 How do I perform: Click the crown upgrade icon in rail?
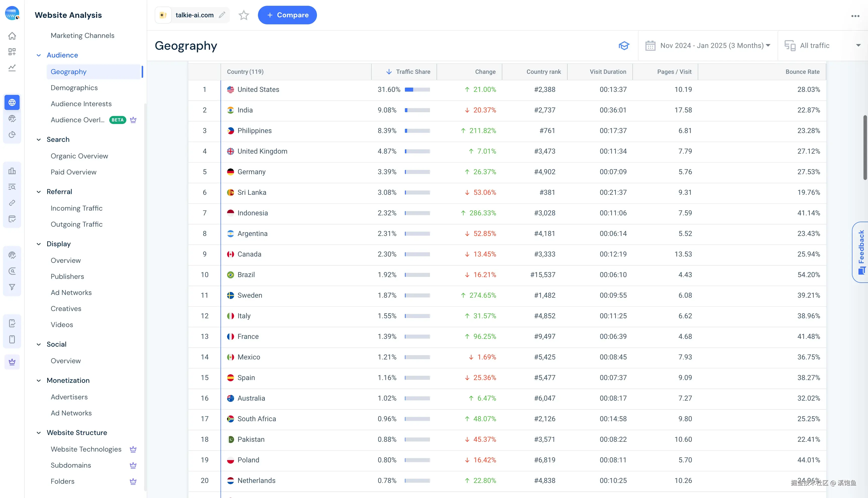tap(12, 362)
